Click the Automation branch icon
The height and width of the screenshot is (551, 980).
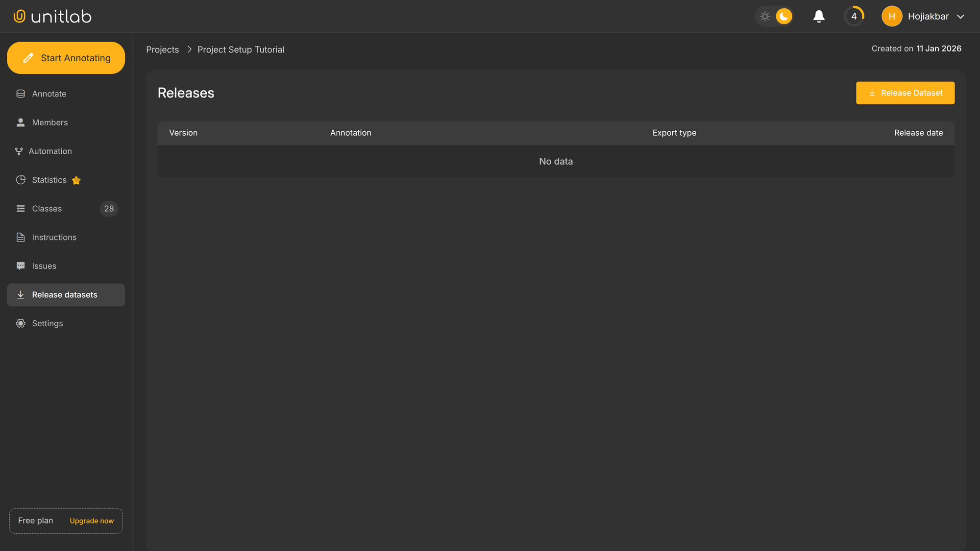(20, 151)
